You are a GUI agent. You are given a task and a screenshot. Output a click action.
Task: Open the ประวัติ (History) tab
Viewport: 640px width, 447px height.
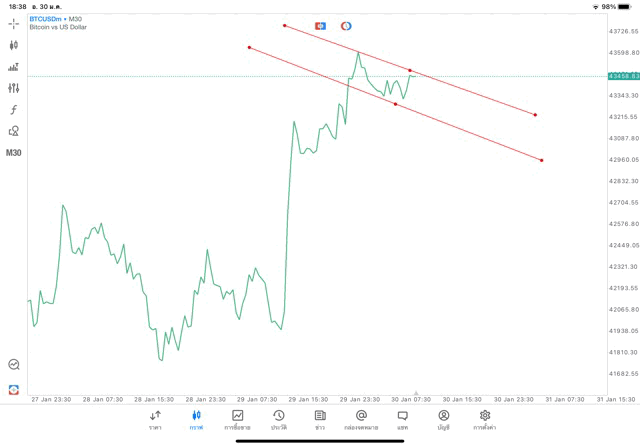(x=278, y=419)
